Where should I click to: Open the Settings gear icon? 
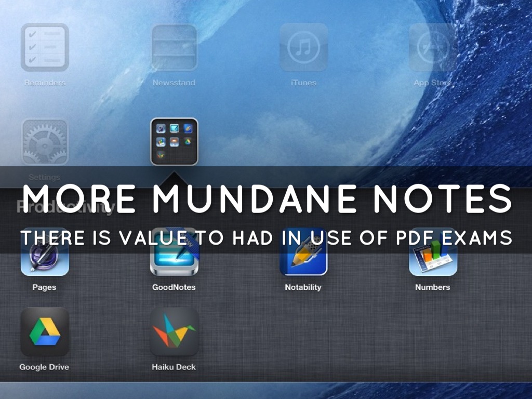pyautogui.click(x=45, y=142)
